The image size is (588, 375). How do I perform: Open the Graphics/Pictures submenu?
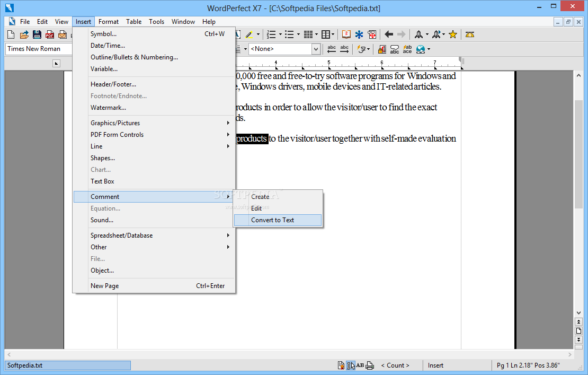click(x=154, y=123)
